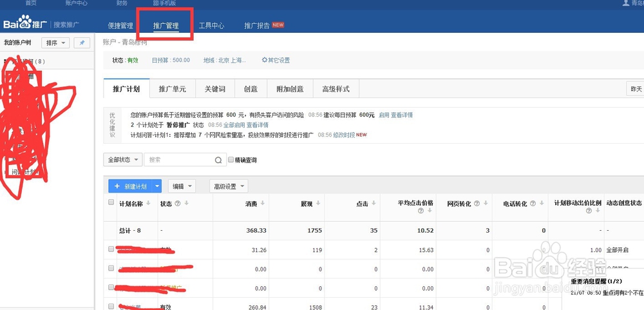Click the Baidu 推广 logo
The image size is (644, 310).
[x=26, y=23]
